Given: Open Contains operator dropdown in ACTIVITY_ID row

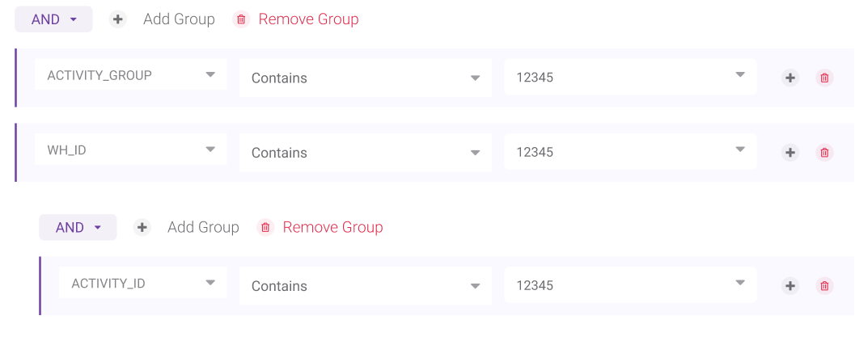Looking at the screenshot, I should pos(365,286).
